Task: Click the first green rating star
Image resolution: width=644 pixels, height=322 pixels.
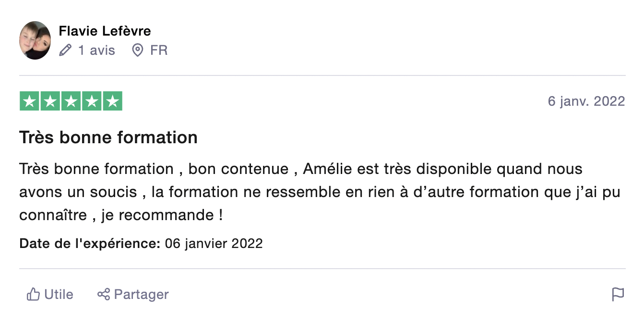Action: point(29,101)
